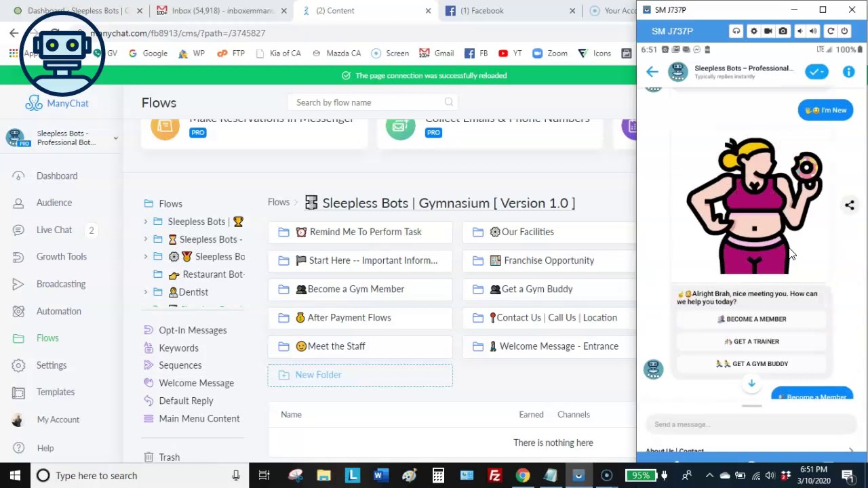Click the search magnifier icon in Flows

pos(448,102)
